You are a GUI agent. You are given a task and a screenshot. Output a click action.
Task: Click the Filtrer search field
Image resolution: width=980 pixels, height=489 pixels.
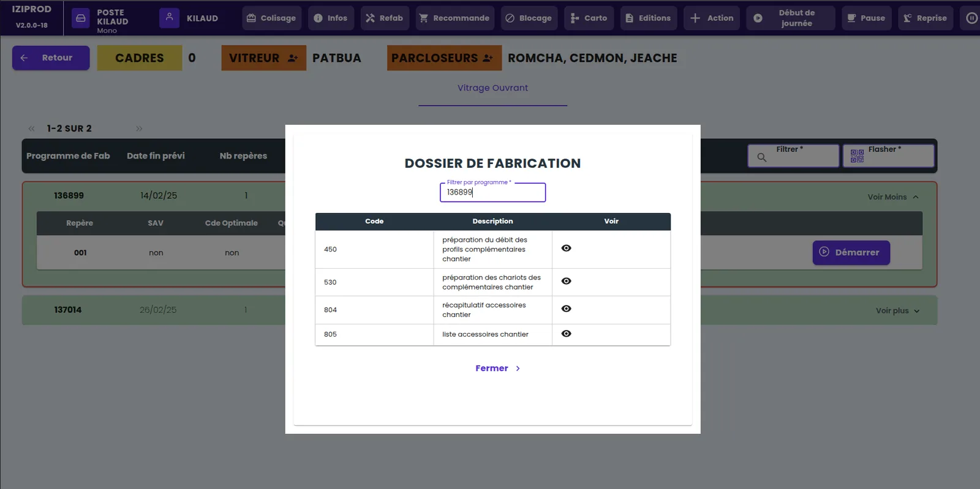(x=793, y=156)
